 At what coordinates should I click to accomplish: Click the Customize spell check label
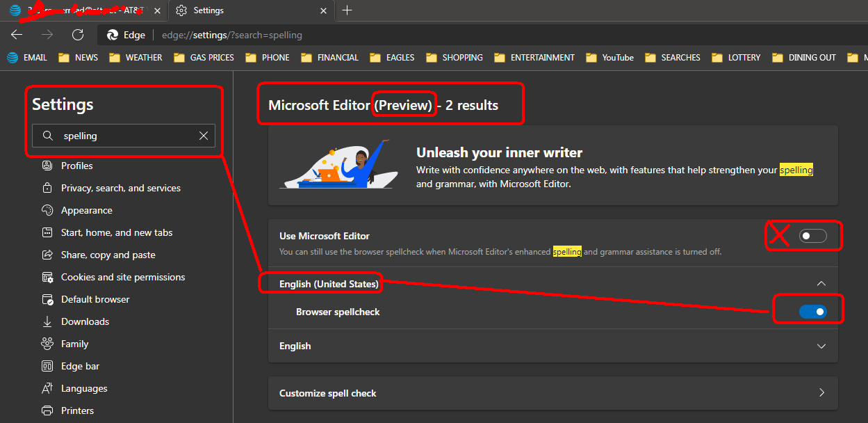(x=328, y=393)
